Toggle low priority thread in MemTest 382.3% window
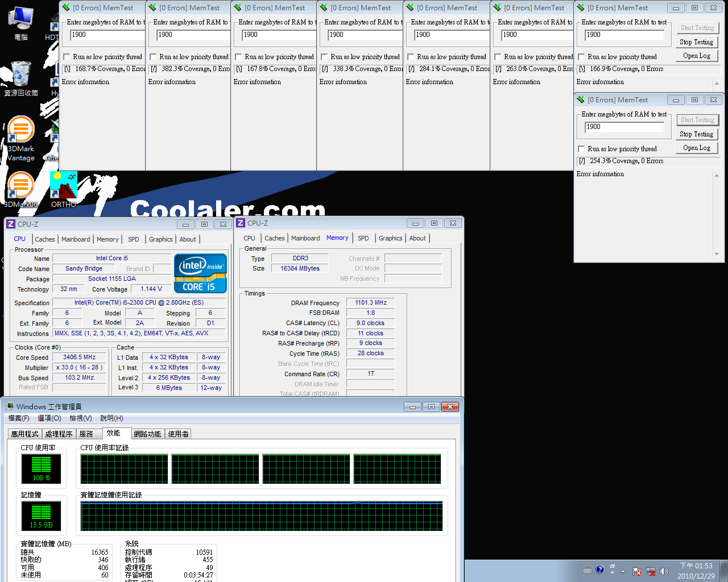The height and width of the screenshot is (582, 728). (x=153, y=57)
